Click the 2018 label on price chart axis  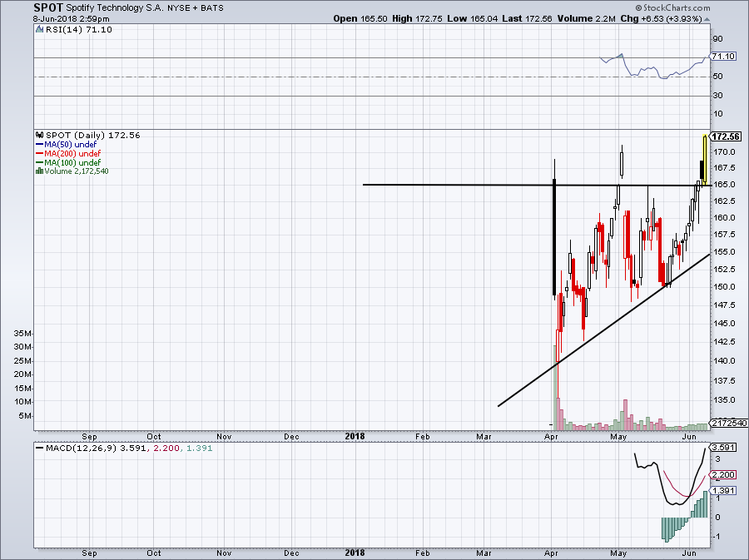point(355,436)
